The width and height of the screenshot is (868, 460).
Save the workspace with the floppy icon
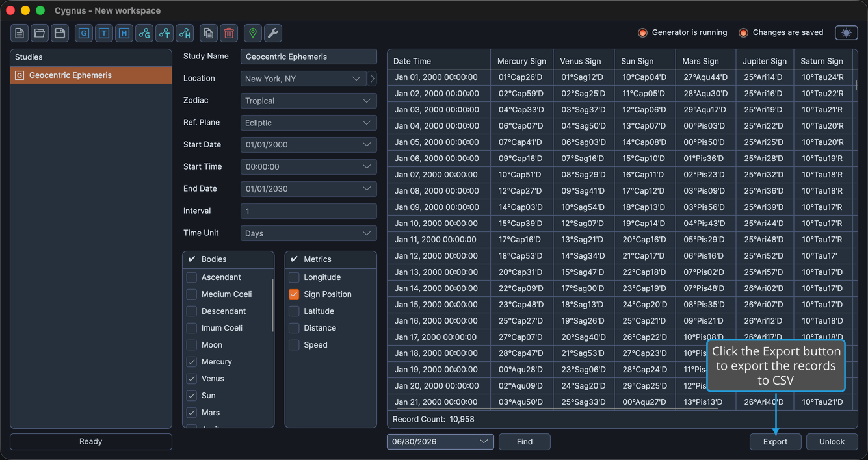(x=60, y=33)
